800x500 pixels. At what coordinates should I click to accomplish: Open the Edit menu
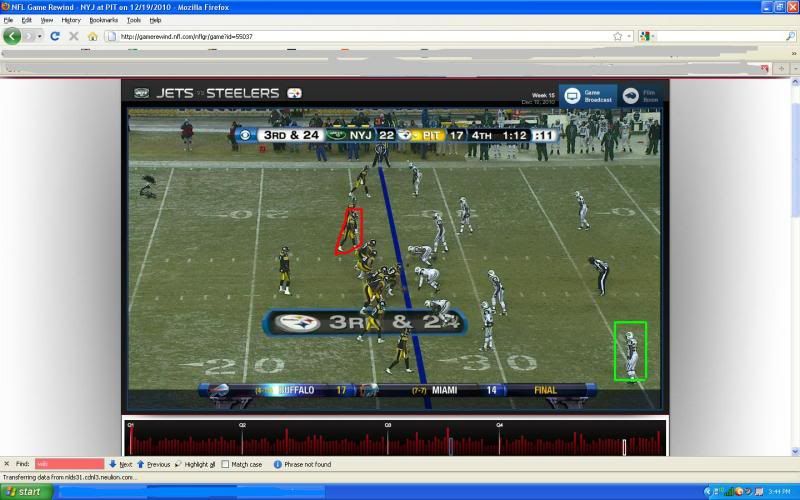(x=27, y=20)
